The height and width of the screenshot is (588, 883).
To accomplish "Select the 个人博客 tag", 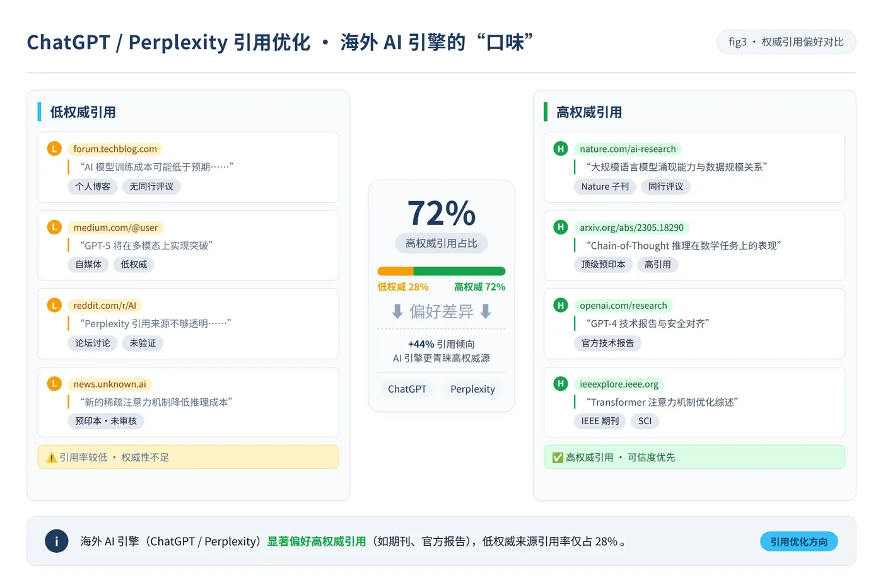I will (x=93, y=187).
